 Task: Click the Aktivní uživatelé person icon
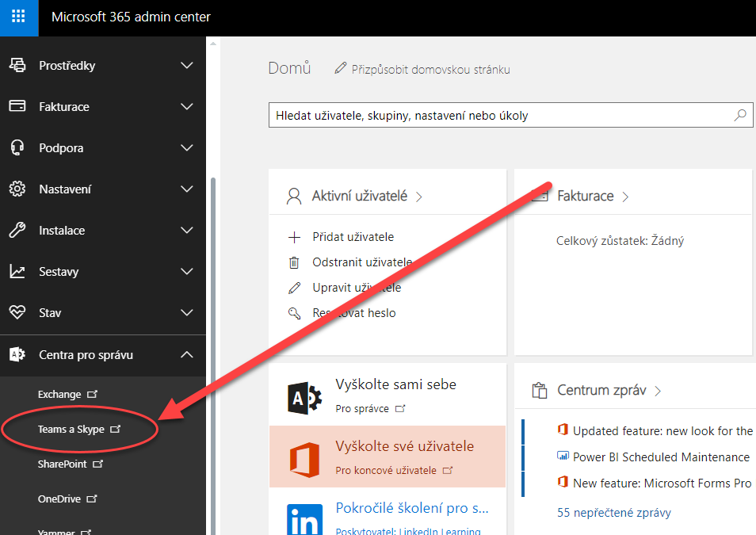pos(294,197)
